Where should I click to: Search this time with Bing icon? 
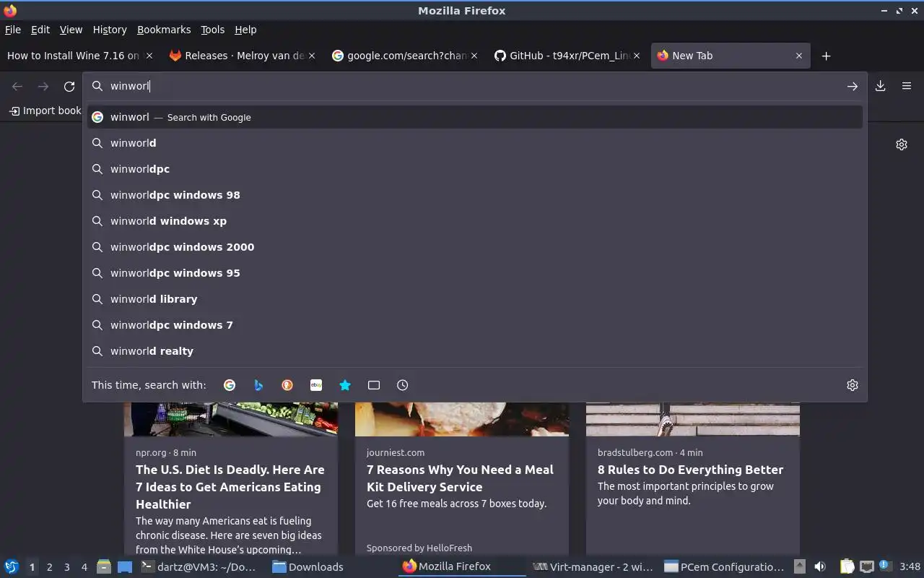pyautogui.click(x=258, y=385)
